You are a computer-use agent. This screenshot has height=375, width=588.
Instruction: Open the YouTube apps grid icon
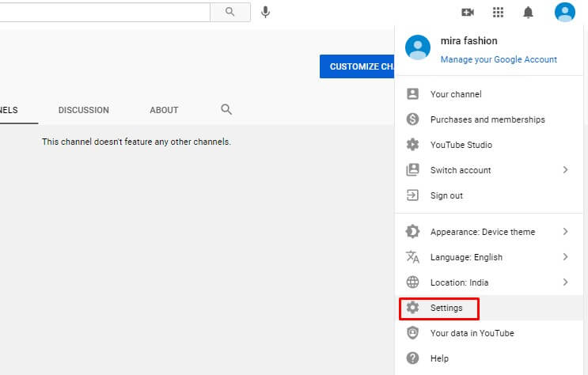point(498,13)
